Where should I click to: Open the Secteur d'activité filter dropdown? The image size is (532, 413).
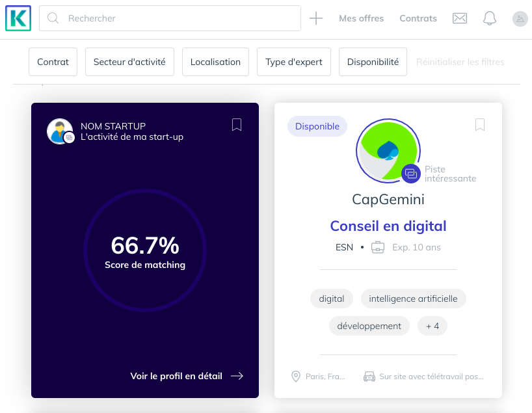tap(129, 62)
